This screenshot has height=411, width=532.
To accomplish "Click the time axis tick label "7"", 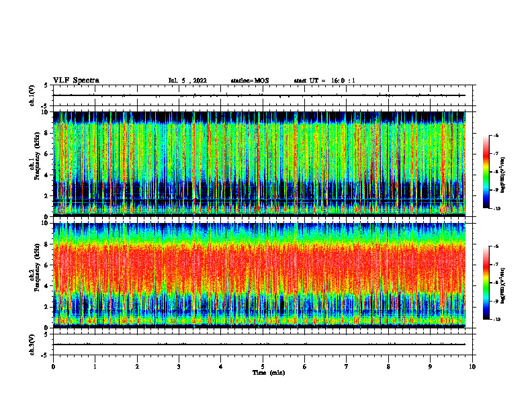I will pos(347,367).
